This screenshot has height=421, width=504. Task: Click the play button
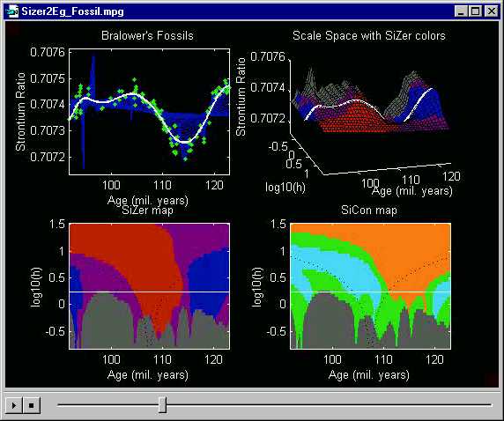pos(14,405)
